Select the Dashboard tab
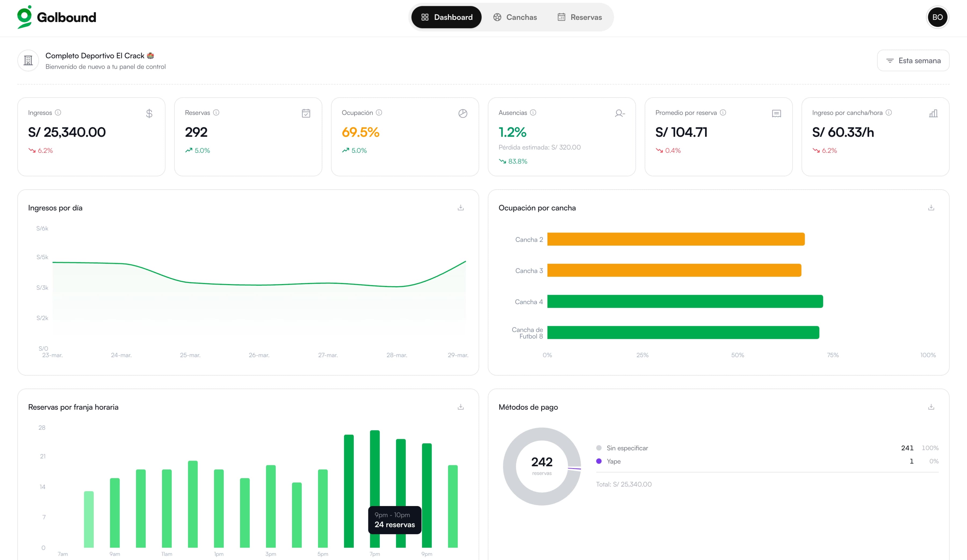Viewport: 967px width, 560px height. [446, 17]
